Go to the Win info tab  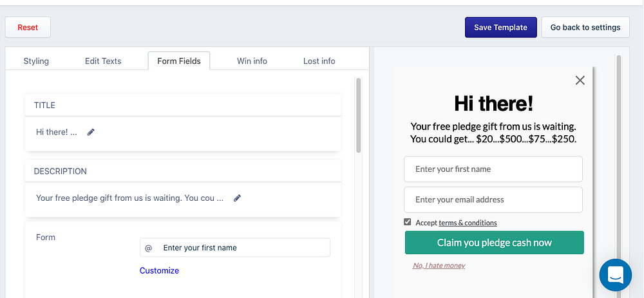(x=252, y=61)
